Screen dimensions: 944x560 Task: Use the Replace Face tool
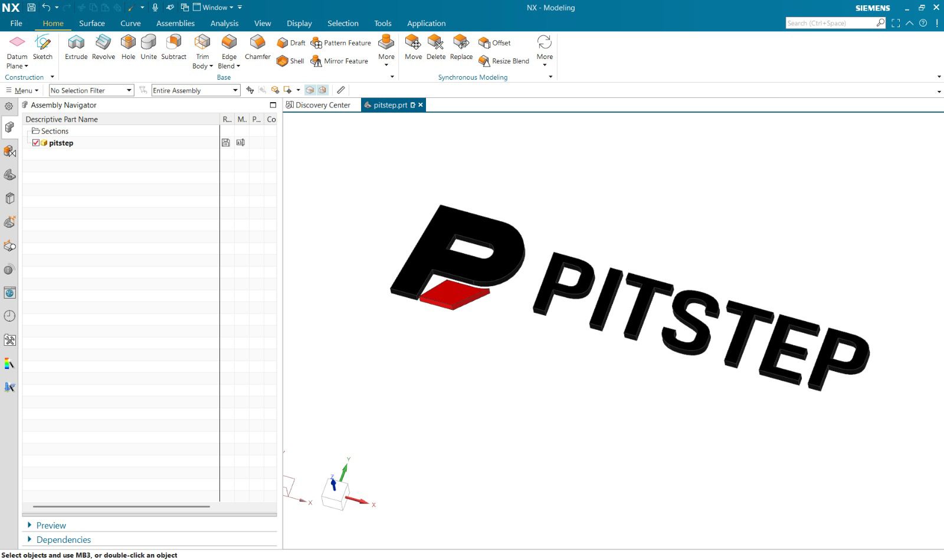click(x=461, y=47)
